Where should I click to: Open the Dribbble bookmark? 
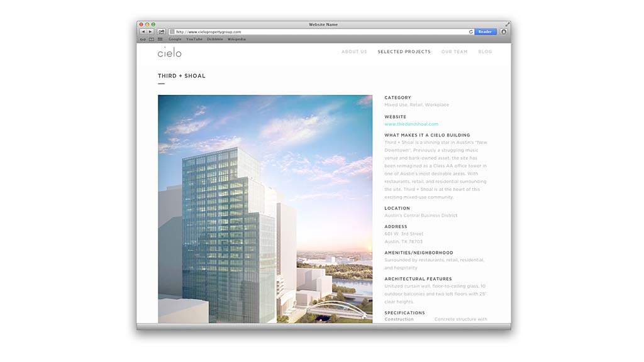click(214, 38)
